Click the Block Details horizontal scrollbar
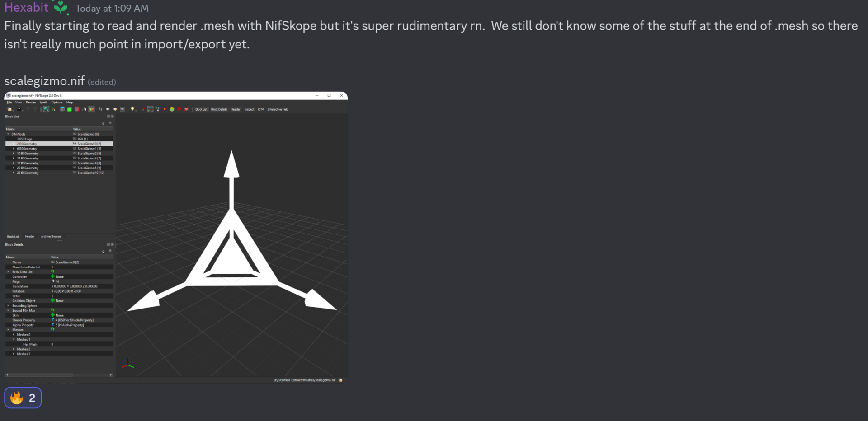This screenshot has height=421, width=868. [x=59, y=375]
